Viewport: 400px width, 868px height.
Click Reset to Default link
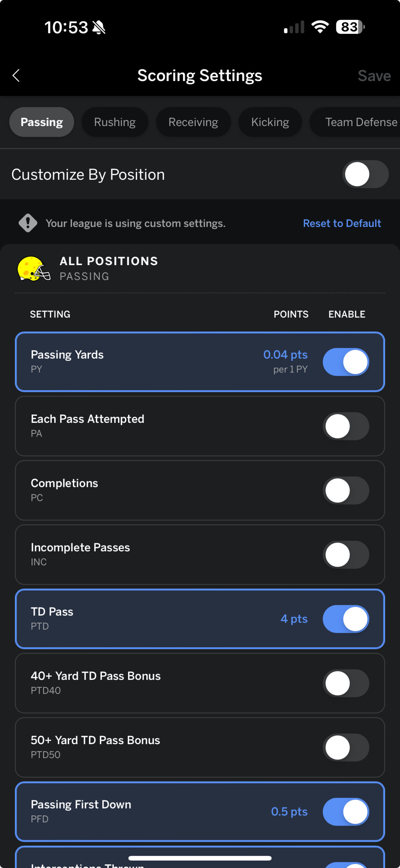point(342,223)
